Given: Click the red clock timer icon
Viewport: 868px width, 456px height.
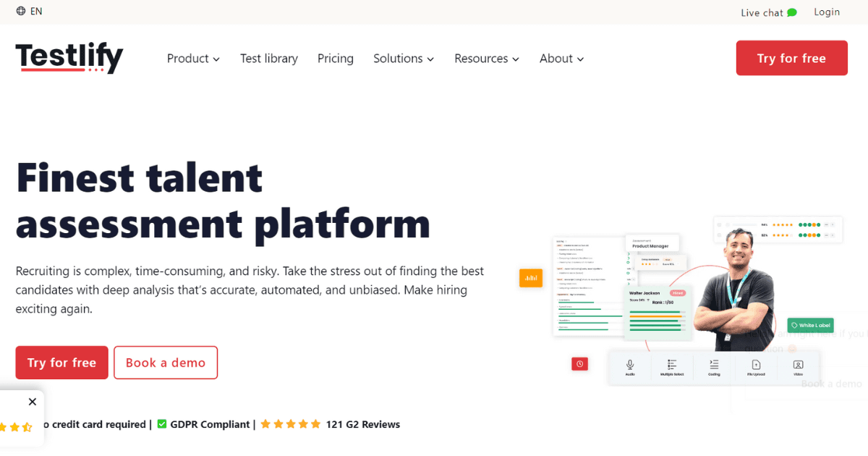Looking at the screenshot, I should [x=579, y=364].
